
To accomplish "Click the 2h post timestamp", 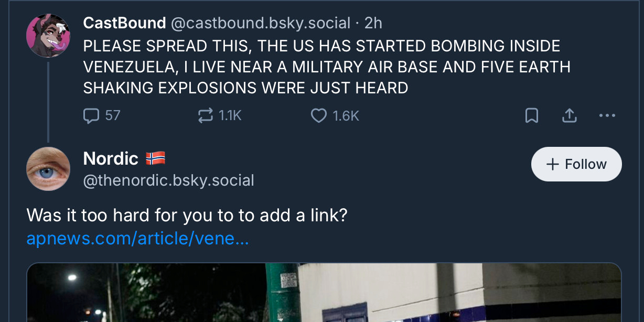I will (373, 23).
